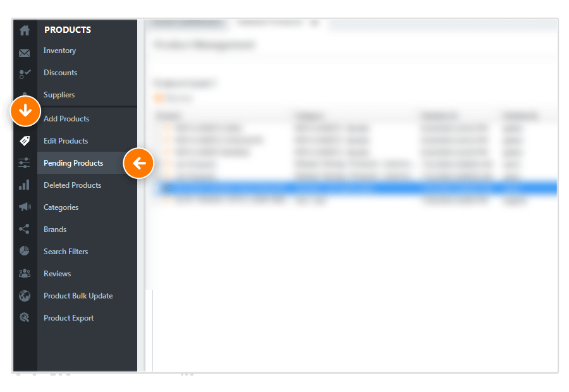The width and height of the screenshot is (569, 392).
Task: Open the home icon in sidebar
Action: (x=25, y=30)
